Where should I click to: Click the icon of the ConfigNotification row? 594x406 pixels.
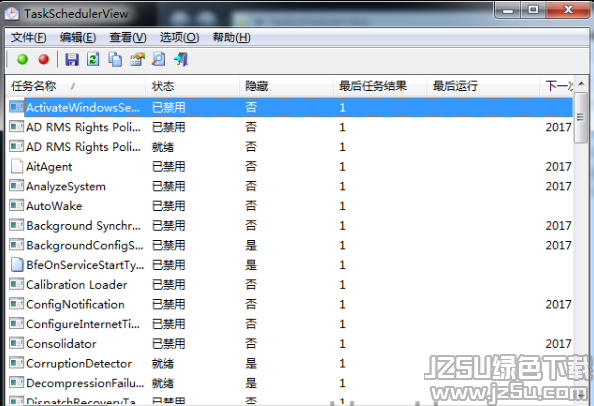point(17,304)
